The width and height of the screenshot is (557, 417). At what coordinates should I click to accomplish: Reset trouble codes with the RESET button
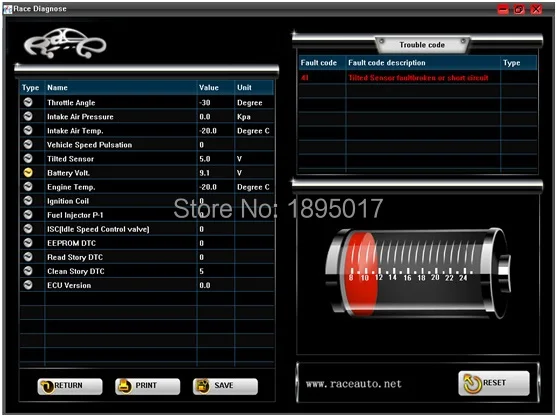494,383
